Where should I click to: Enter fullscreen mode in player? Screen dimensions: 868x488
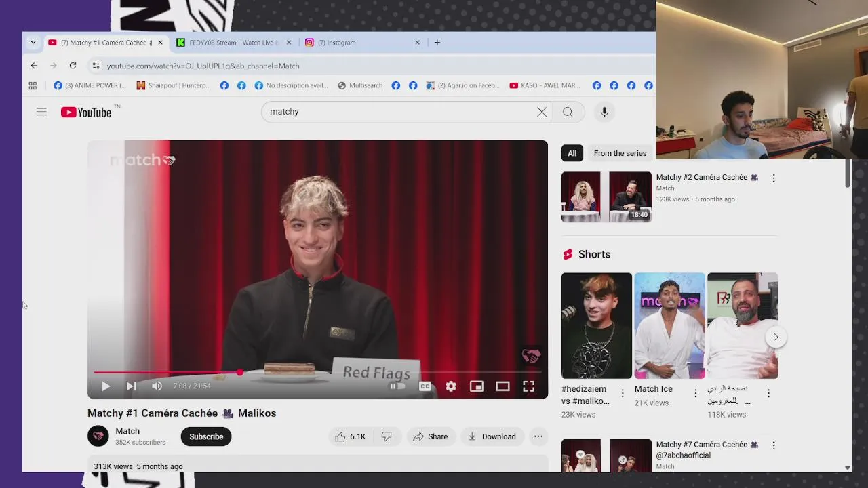click(528, 386)
